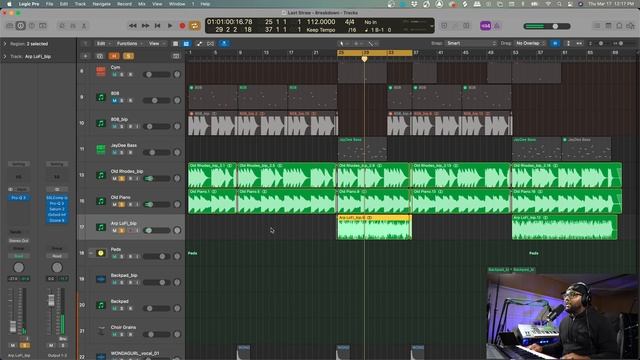The image size is (640, 360).
Task: Open the Logic Pro menu
Action: [29, 4]
